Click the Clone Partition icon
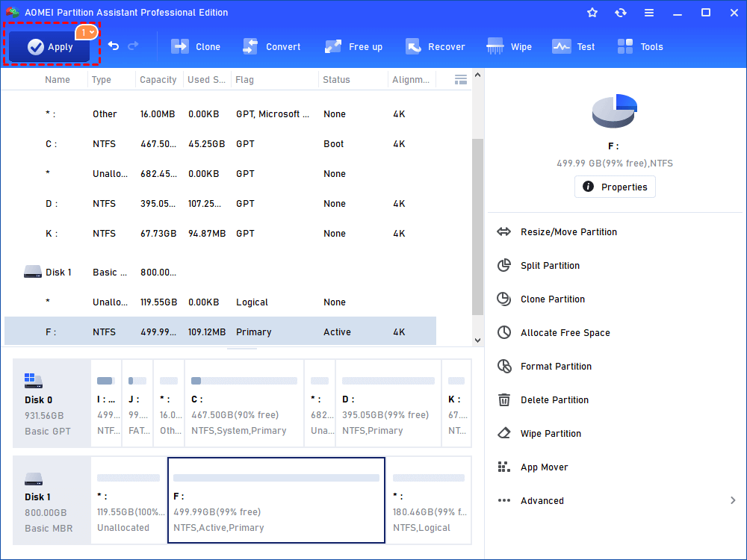747x560 pixels. point(503,299)
